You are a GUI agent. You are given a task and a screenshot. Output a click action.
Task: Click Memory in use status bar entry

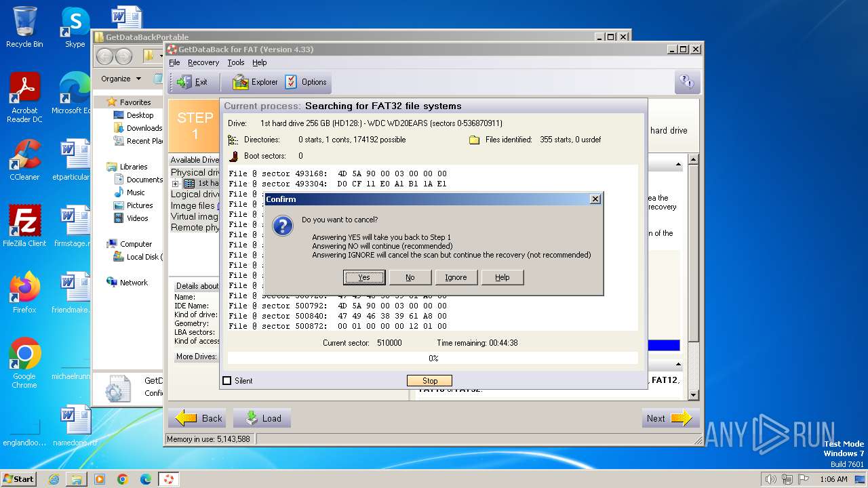[208, 439]
